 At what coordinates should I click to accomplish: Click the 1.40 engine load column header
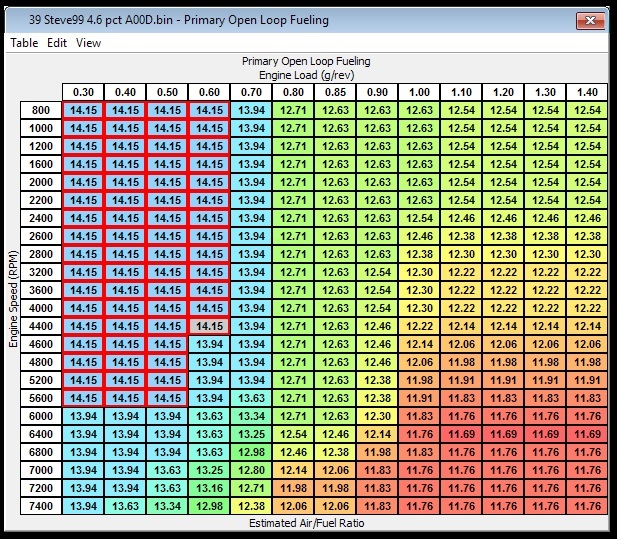coord(588,92)
